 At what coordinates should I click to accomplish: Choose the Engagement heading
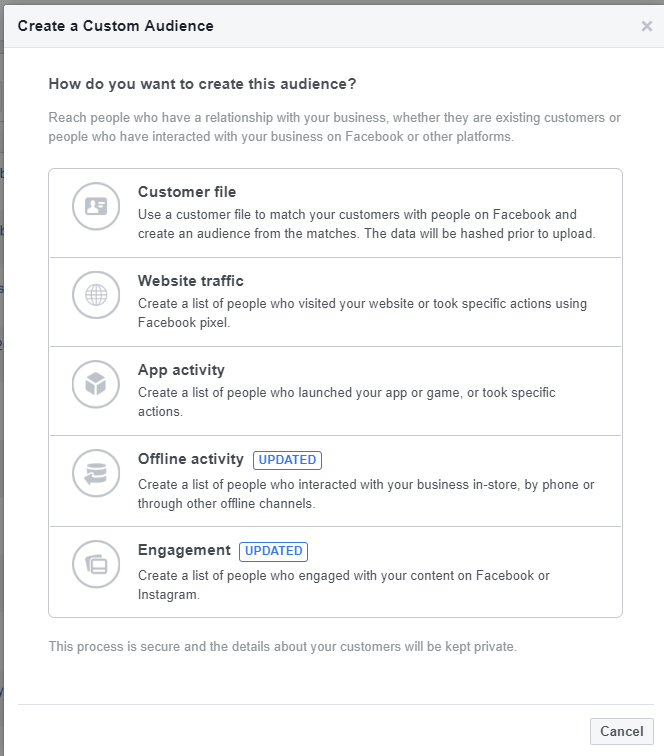point(184,550)
